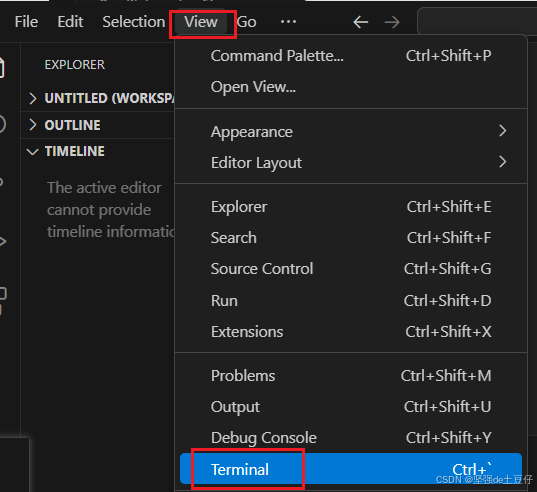This screenshot has width=537, height=492.
Task: Open the File menu
Action: pos(26,22)
